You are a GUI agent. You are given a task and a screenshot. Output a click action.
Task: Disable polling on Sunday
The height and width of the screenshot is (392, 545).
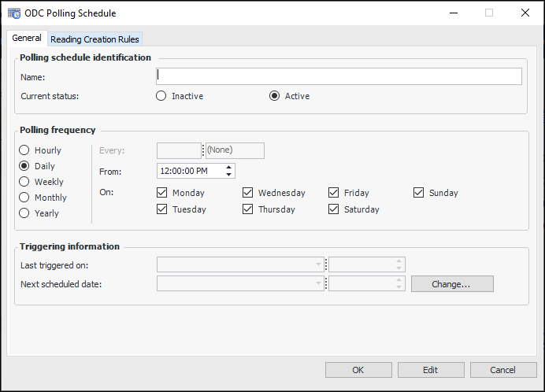pos(419,193)
